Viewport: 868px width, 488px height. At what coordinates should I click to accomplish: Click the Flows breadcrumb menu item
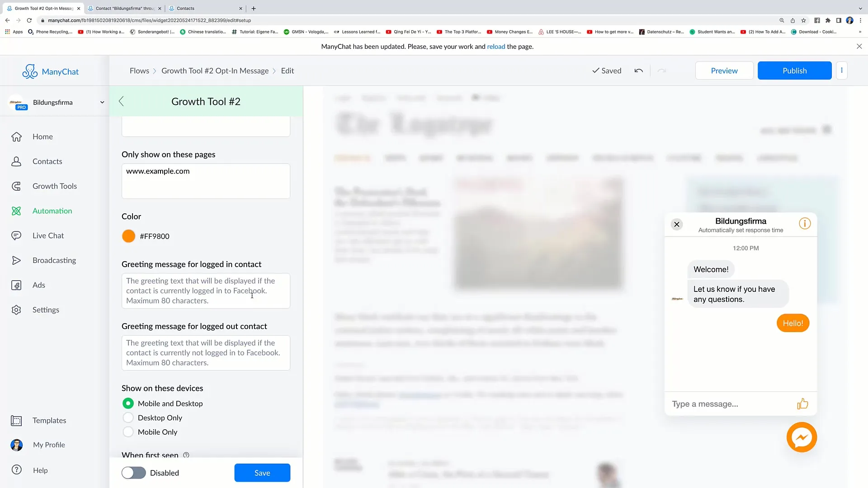(x=139, y=70)
